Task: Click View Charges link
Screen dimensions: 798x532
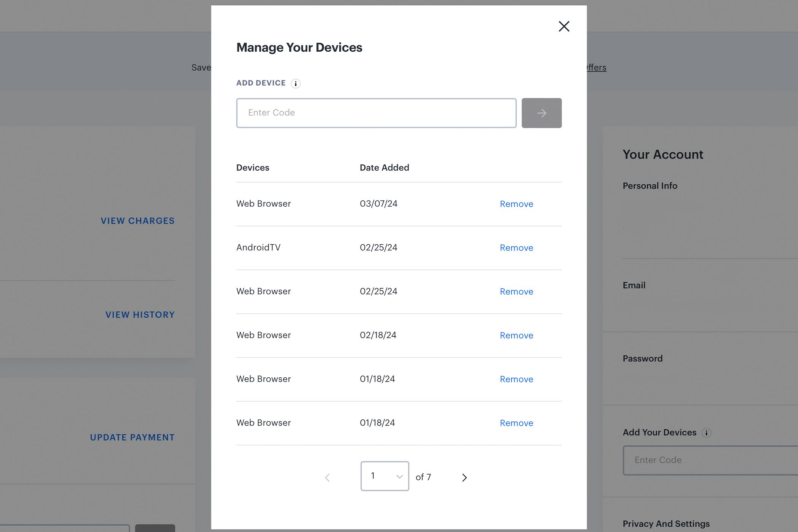Action: tap(138, 221)
